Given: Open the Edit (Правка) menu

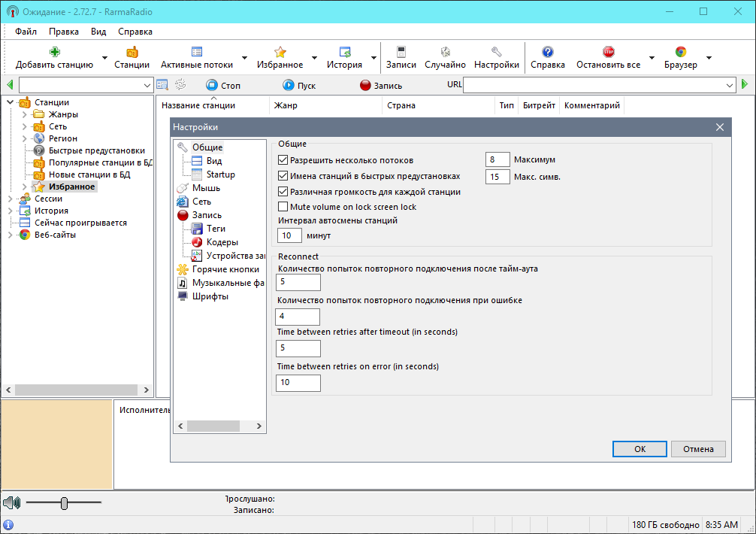Looking at the screenshot, I should (64, 32).
